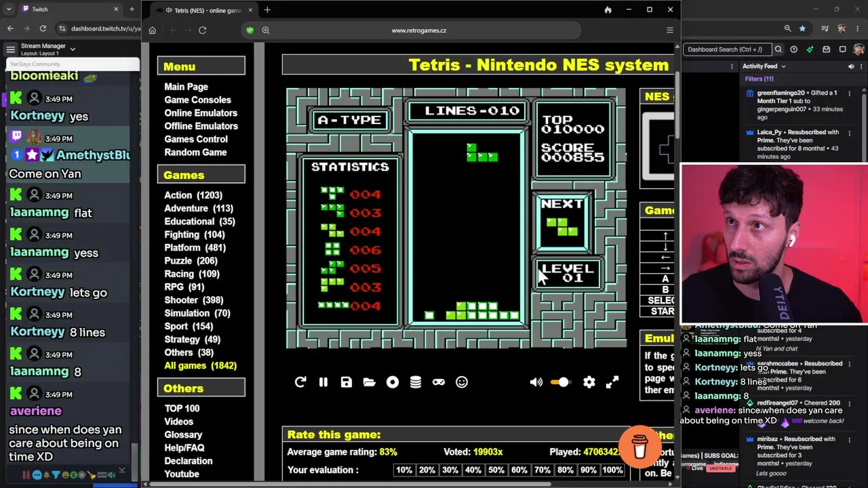Open Chrome three-dot menu in Twitch window

pos(859,28)
